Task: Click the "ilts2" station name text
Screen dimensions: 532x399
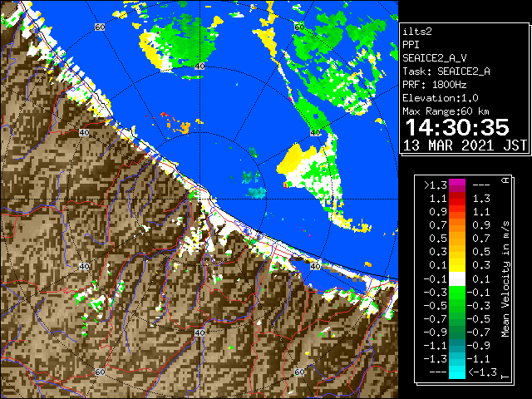Action: pos(417,32)
